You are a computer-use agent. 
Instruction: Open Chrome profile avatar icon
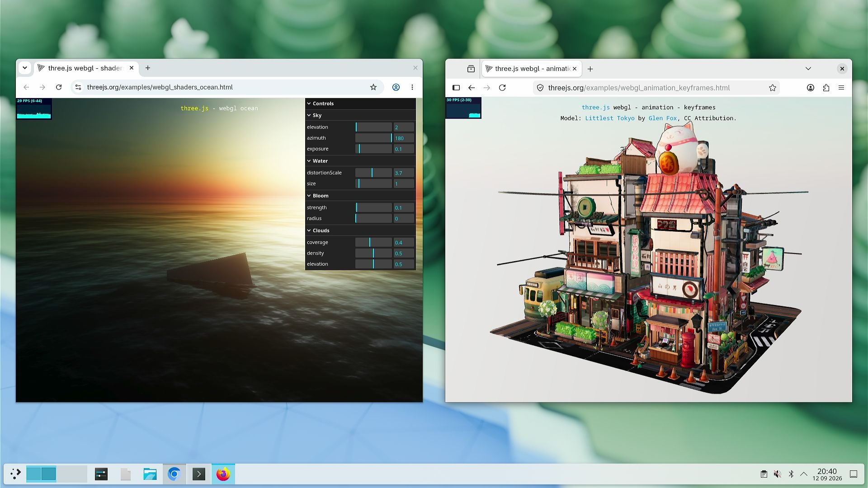point(396,87)
